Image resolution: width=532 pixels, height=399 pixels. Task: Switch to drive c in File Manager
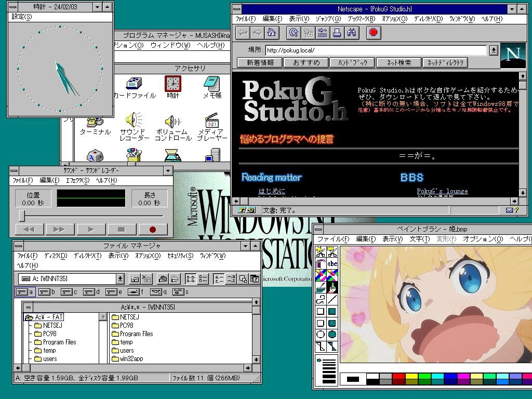point(69,292)
